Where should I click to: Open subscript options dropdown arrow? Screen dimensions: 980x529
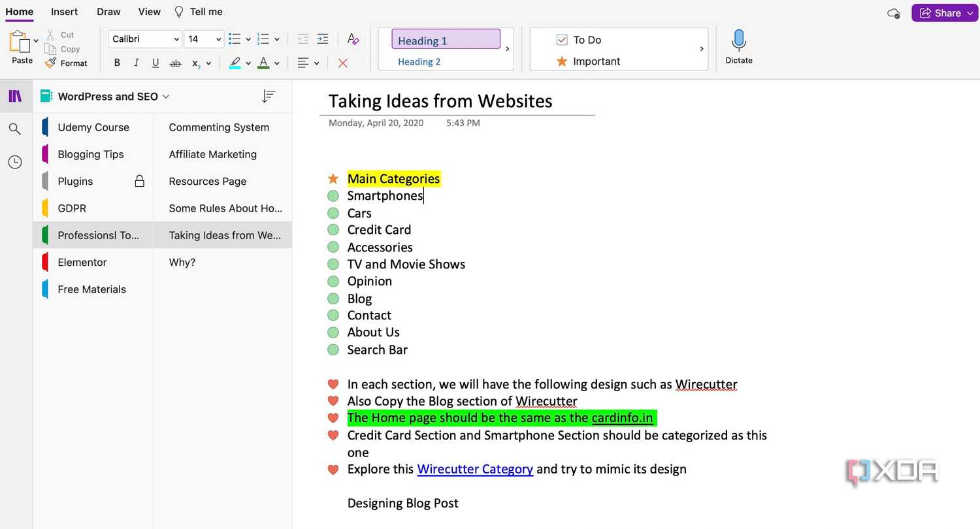tap(208, 63)
